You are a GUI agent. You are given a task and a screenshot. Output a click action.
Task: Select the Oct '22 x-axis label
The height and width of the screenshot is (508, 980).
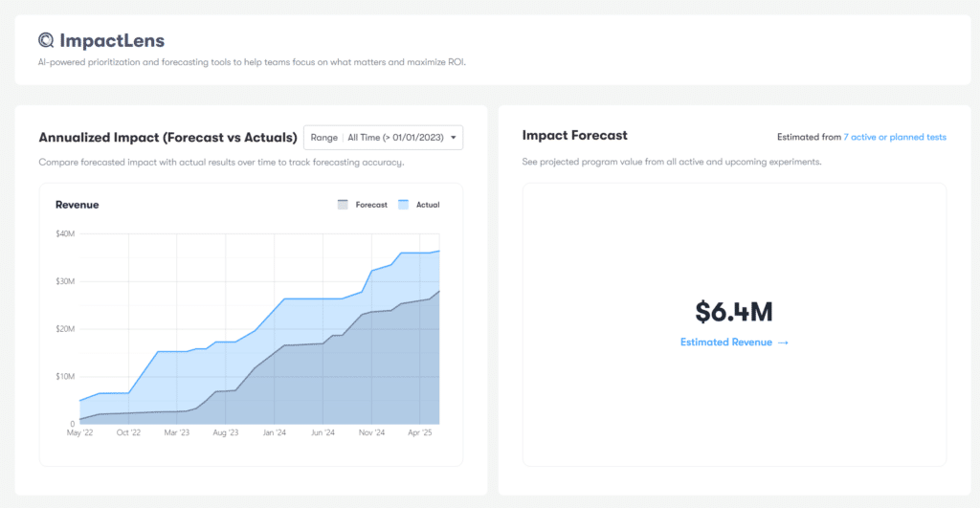(128, 432)
